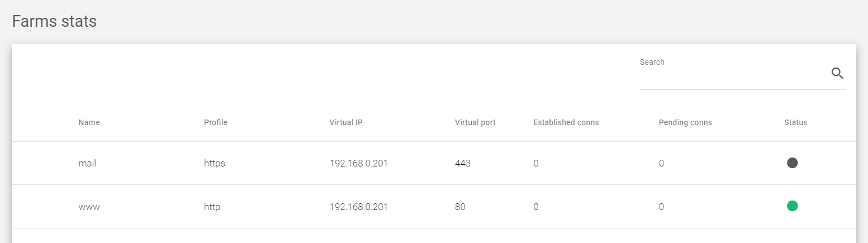
Task: Select the www farm name
Action: [89, 207]
